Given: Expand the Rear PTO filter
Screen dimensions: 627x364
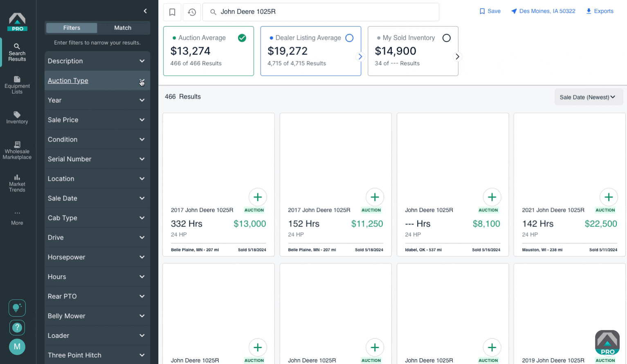Looking at the screenshot, I should (97, 297).
